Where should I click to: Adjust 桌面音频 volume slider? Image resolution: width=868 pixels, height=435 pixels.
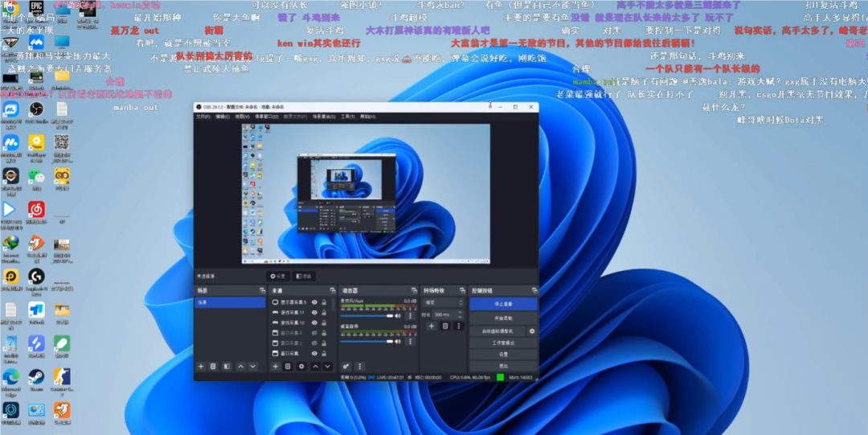[x=366, y=342]
